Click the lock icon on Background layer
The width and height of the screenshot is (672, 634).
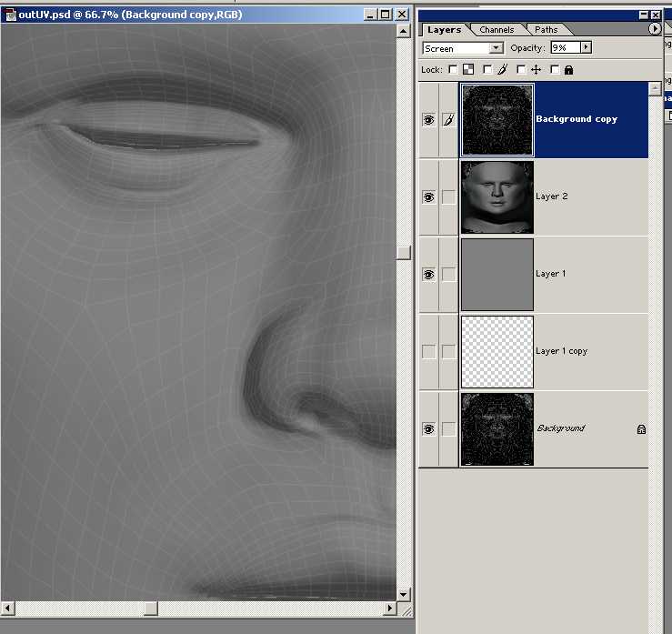(x=641, y=428)
